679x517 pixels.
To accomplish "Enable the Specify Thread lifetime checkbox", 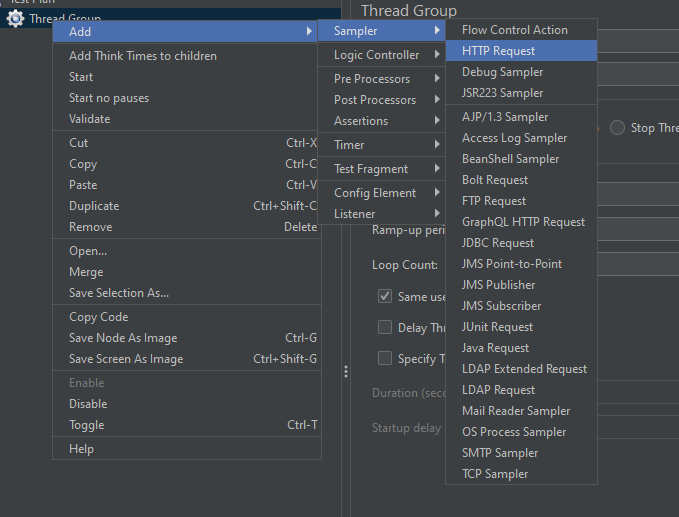I will (x=385, y=358).
